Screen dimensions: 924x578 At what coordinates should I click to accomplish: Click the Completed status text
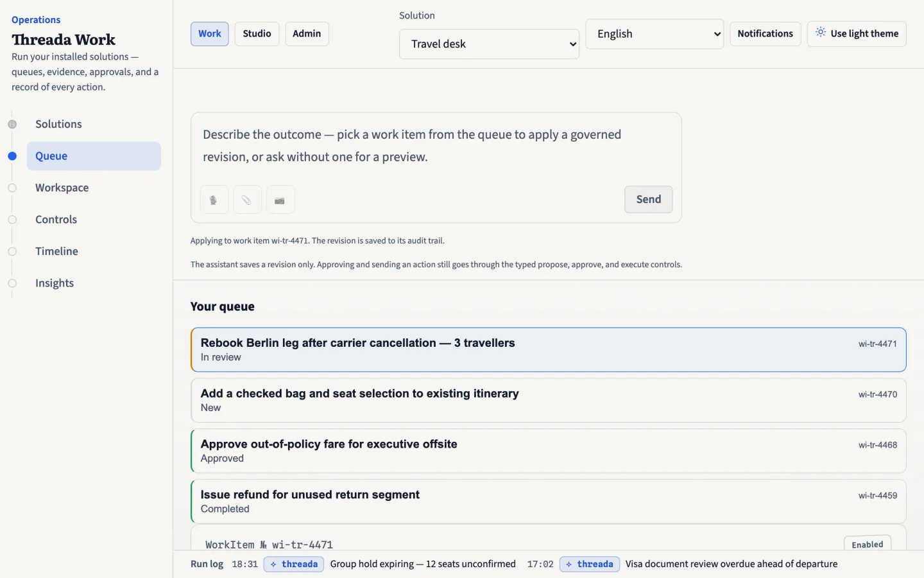(x=225, y=509)
